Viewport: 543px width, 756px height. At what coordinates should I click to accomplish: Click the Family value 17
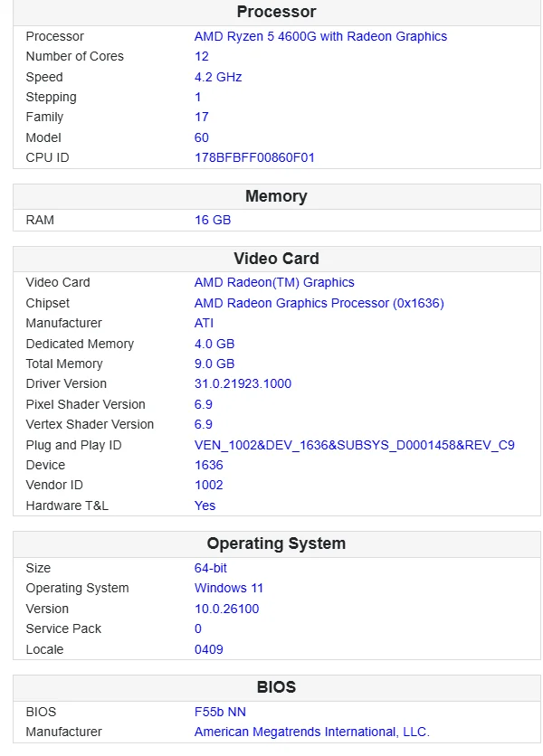click(x=201, y=118)
